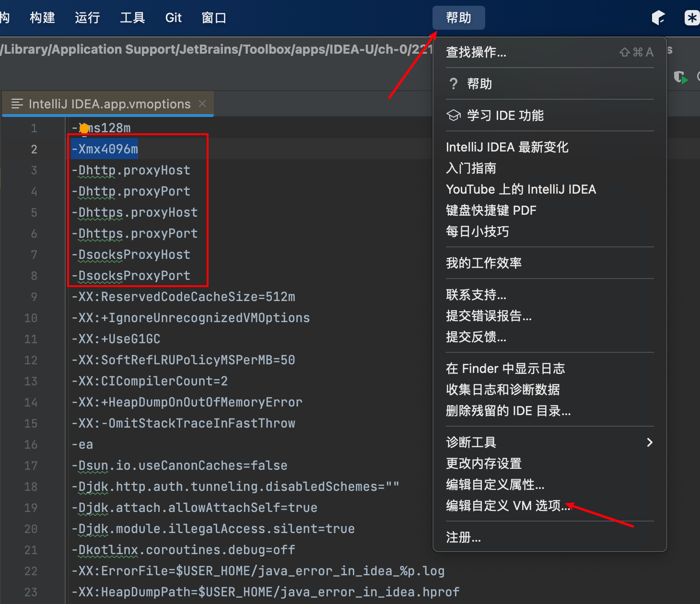Close the IntelliJ IDEA.app.vmoptions tab
The image size is (700, 604).
202,104
